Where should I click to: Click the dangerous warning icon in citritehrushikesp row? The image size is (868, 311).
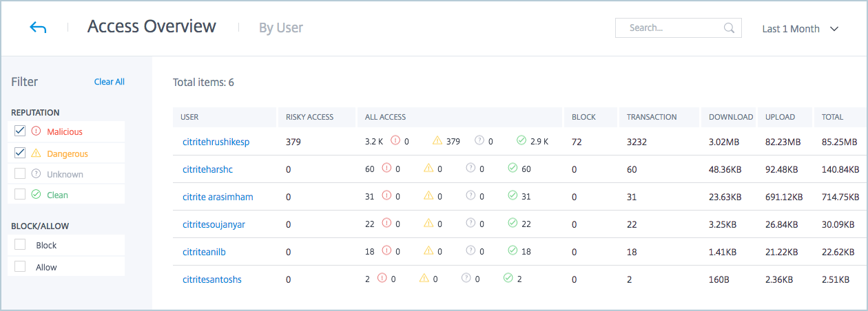point(437,141)
